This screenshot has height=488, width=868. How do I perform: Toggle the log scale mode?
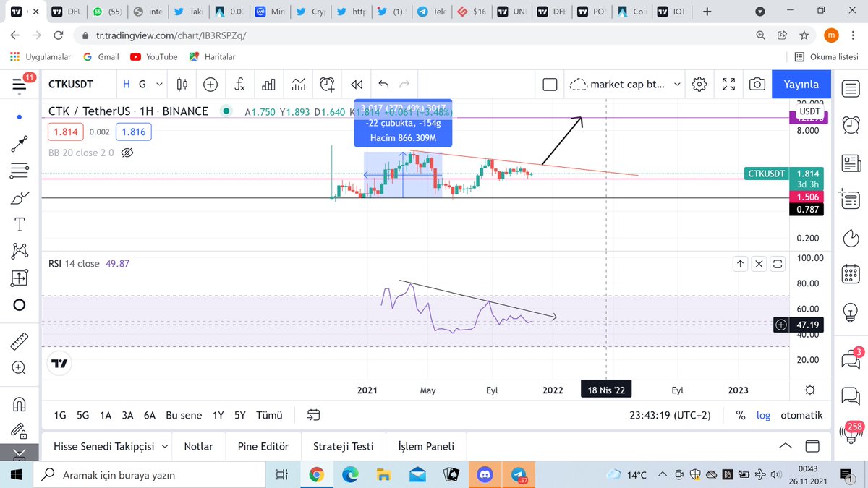[x=763, y=415]
